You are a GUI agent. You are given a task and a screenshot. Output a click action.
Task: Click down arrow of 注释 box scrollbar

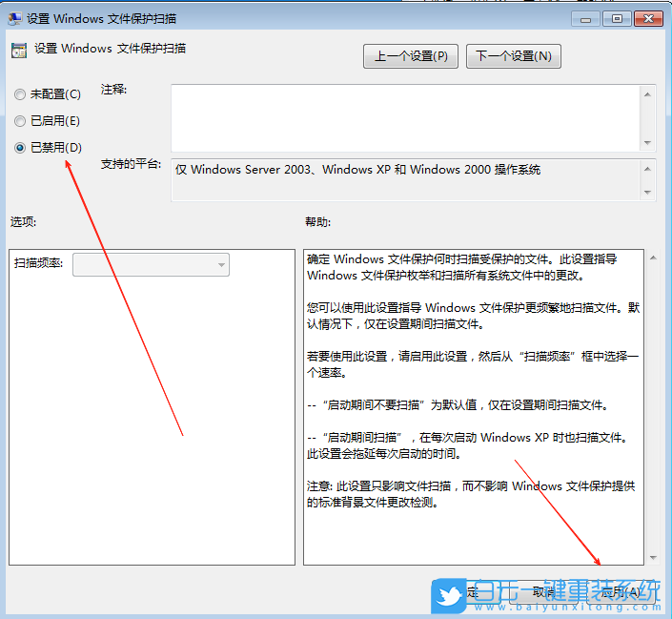click(x=647, y=143)
